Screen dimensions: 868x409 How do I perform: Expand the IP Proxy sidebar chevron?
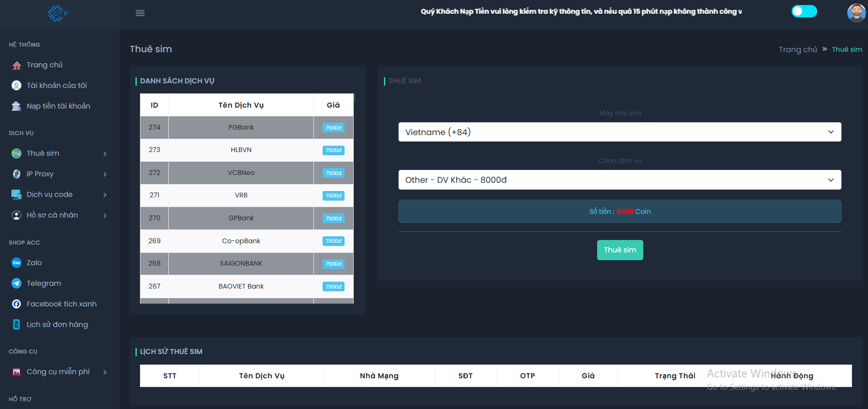[x=105, y=175]
